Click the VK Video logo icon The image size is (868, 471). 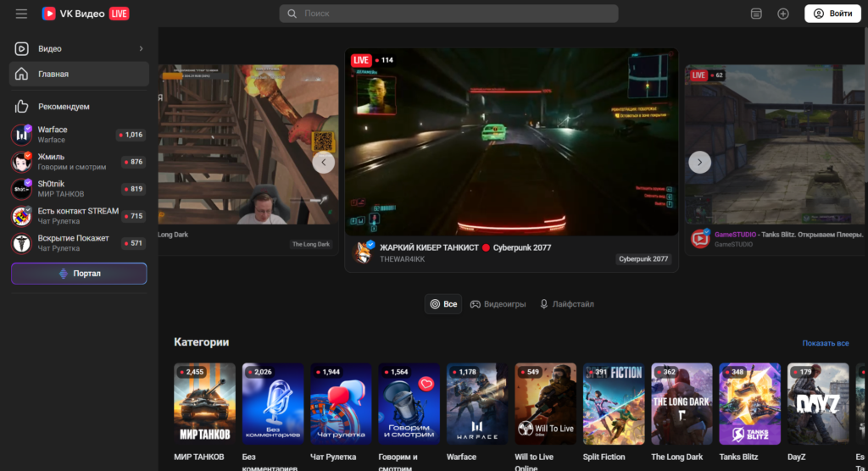(48, 14)
